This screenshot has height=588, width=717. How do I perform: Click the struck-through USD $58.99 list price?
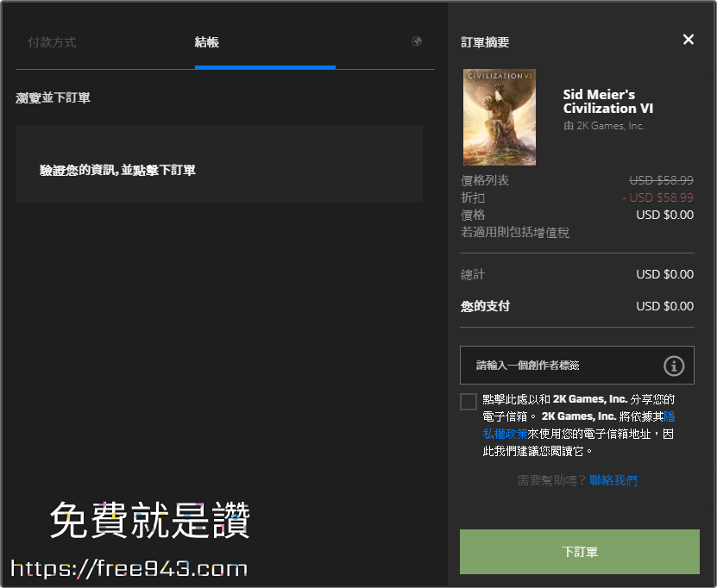pyautogui.click(x=661, y=180)
